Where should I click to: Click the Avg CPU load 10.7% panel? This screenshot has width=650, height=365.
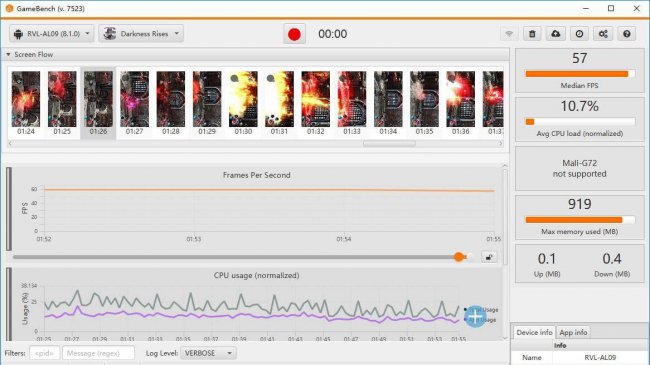[580, 119]
